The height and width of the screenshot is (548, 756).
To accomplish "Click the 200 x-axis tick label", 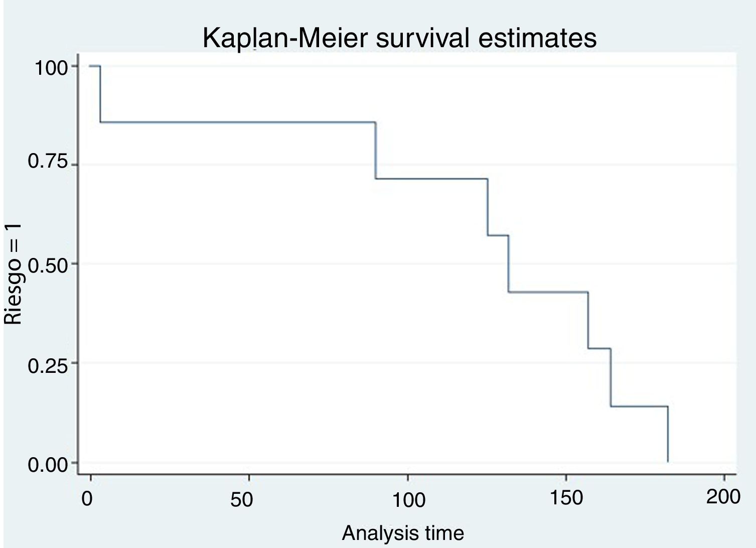I will point(723,497).
